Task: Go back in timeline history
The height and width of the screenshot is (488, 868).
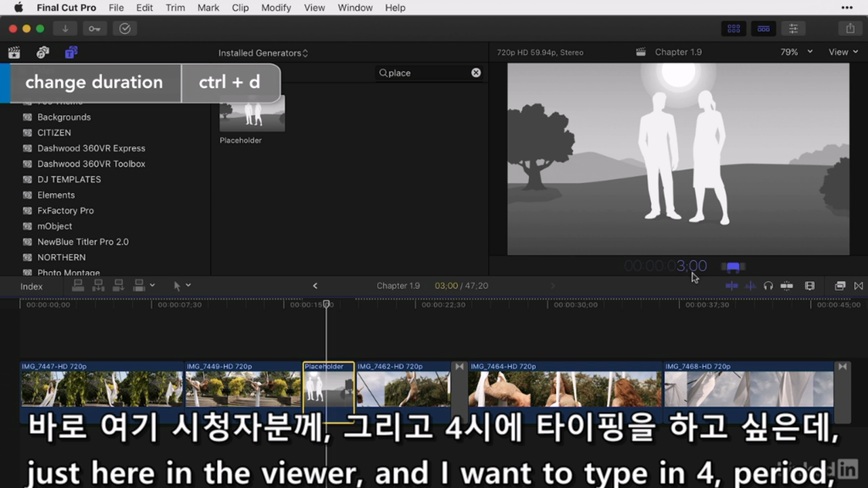Action: (315, 286)
